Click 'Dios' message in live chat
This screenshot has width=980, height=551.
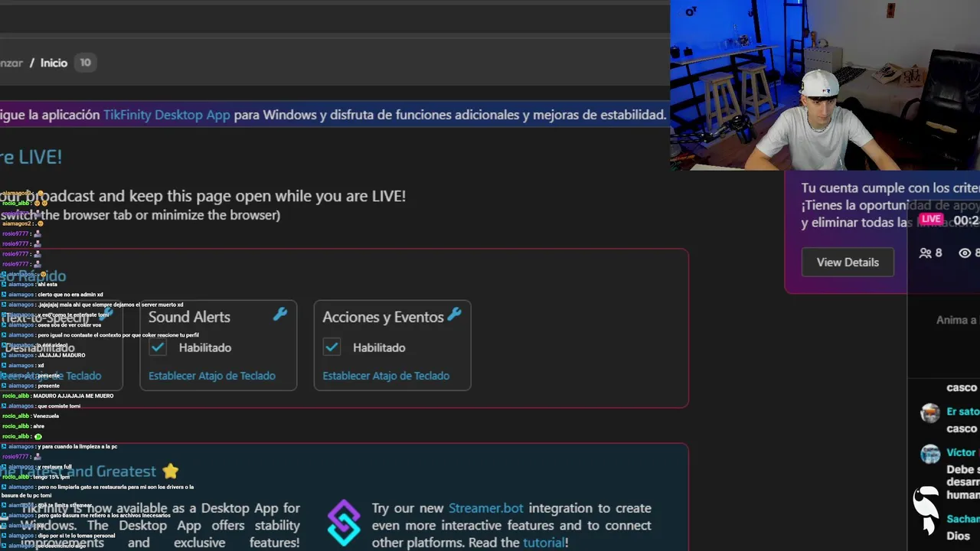[958, 536]
